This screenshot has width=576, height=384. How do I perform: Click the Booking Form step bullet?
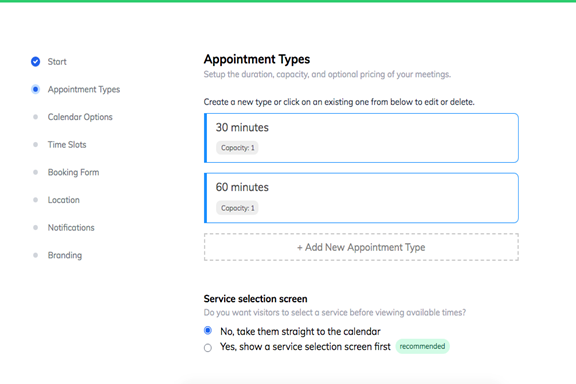[x=35, y=172]
